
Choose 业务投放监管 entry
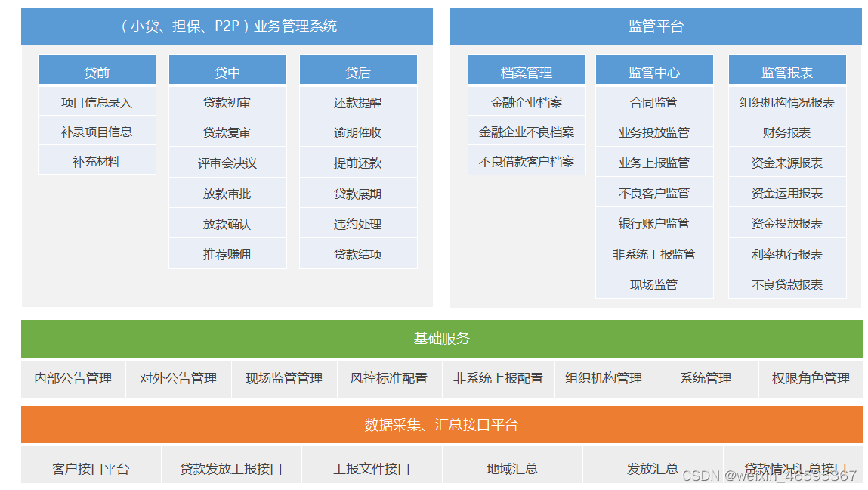tap(654, 132)
